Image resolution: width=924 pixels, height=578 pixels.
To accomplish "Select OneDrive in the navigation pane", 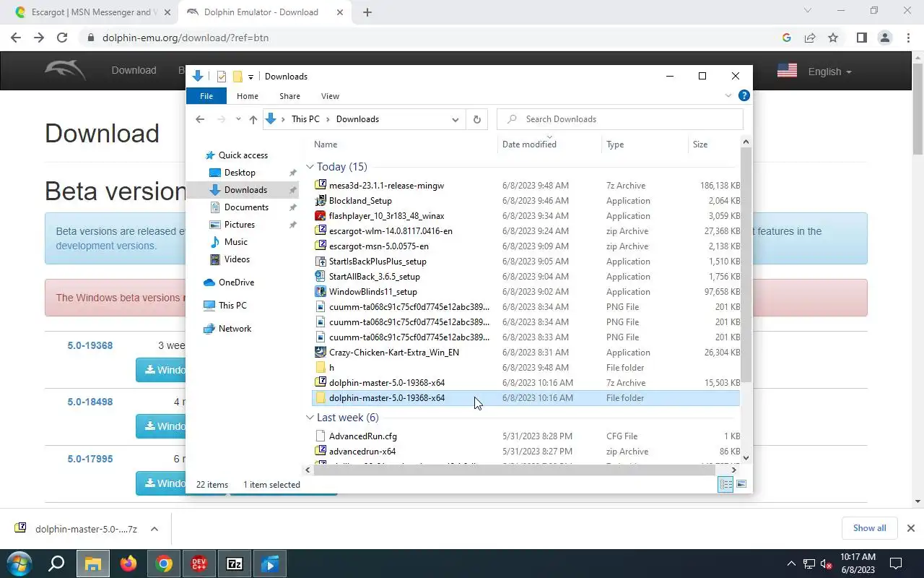I will (x=236, y=282).
